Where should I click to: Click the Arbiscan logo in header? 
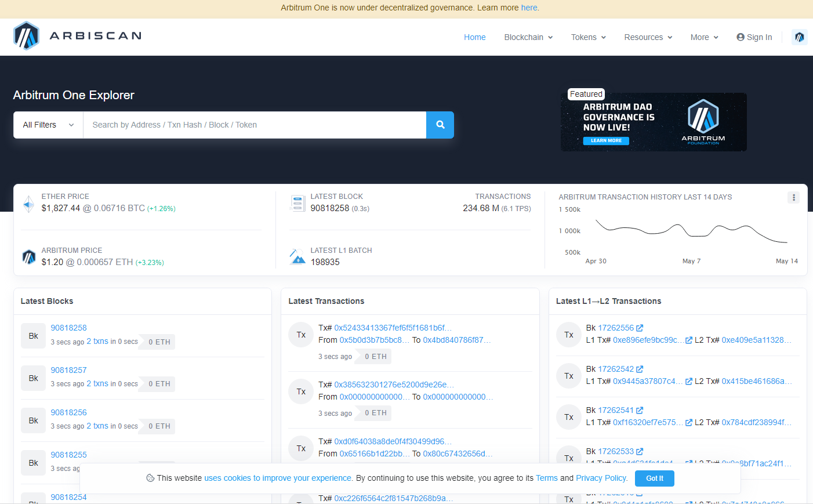(x=77, y=36)
